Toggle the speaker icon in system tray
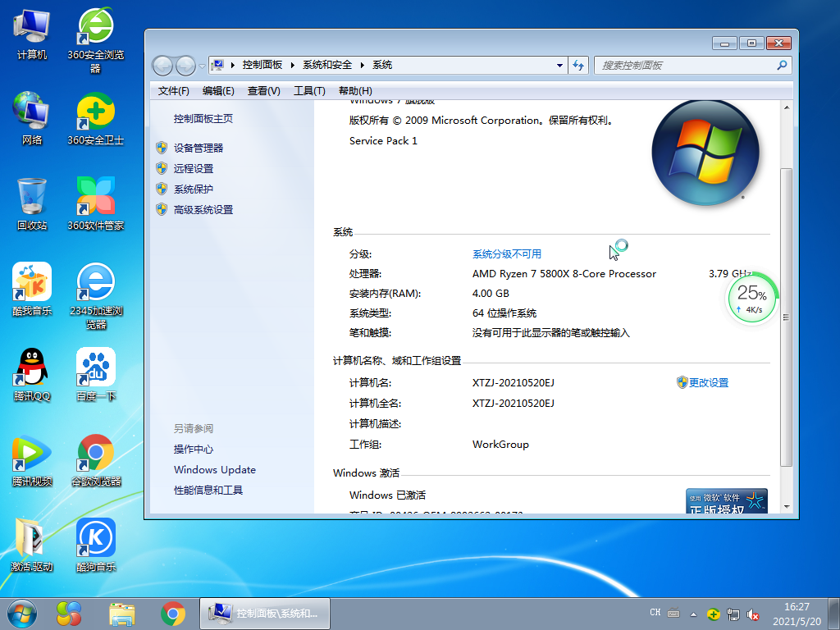The width and height of the screenshot is (840, 630). (x=753, y=613)
